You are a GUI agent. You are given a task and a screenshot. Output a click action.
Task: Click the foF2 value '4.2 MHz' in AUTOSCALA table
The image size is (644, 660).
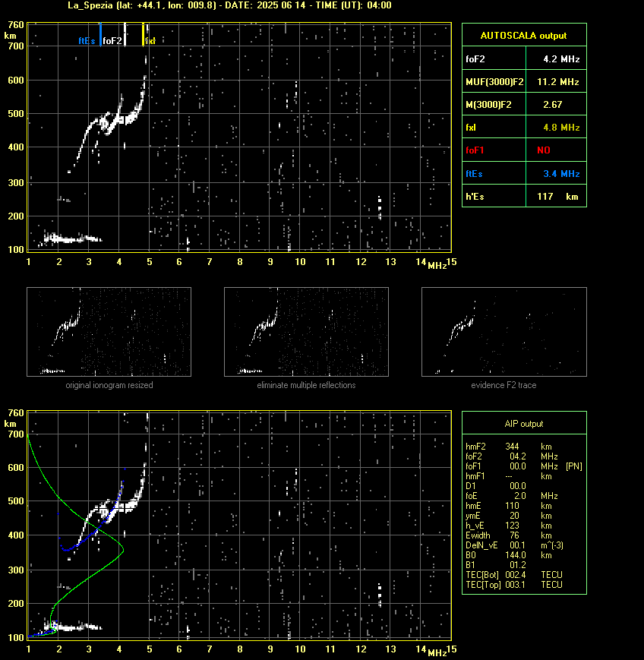coord(561,59)
